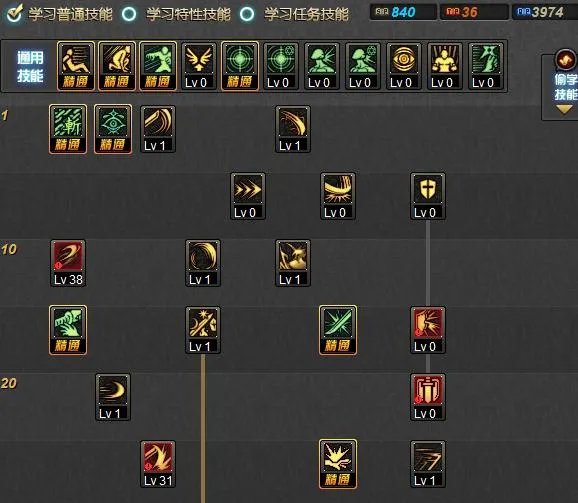Viewport: 578px width, 503px height.
Task: Click the triple chevron arrows skill icon
Action: coord(248,196)
